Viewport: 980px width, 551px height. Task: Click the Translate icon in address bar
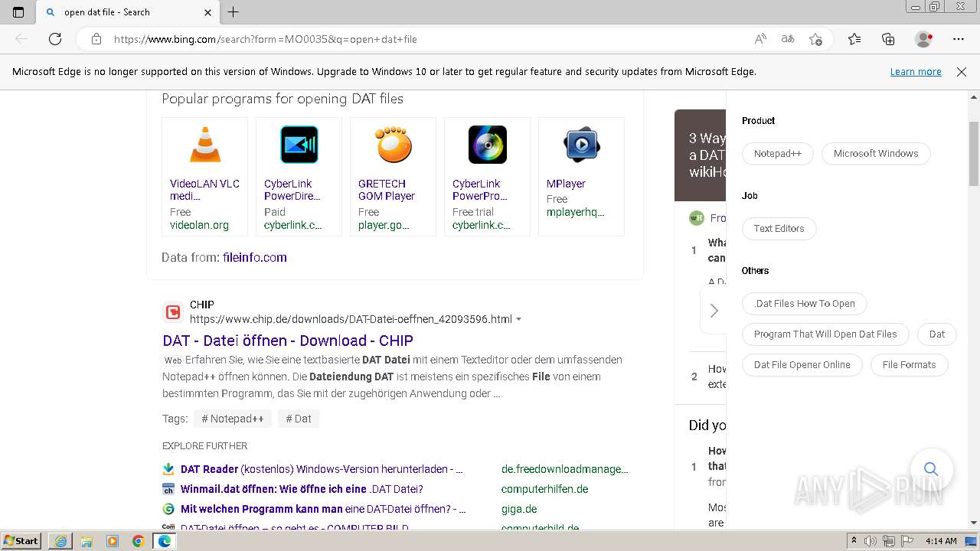coord(788,39)
